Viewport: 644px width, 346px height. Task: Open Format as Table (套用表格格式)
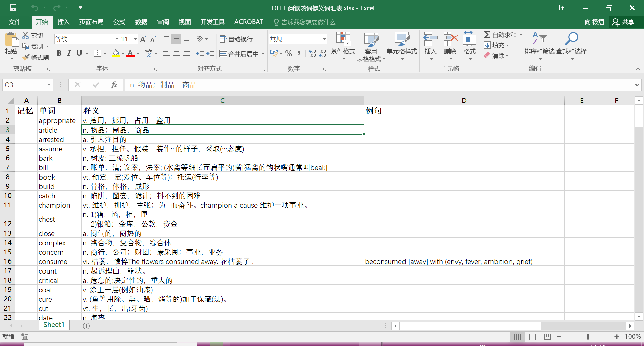(x=371, y=46)
